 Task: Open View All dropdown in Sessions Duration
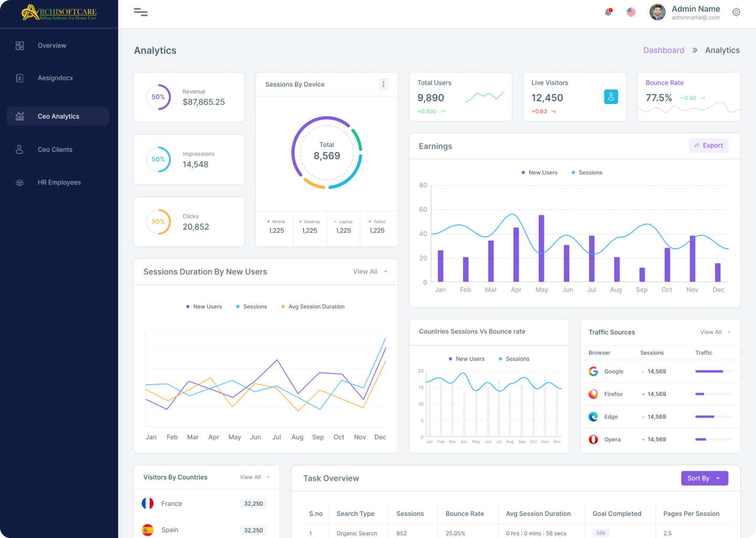click(x=370, y=272)
